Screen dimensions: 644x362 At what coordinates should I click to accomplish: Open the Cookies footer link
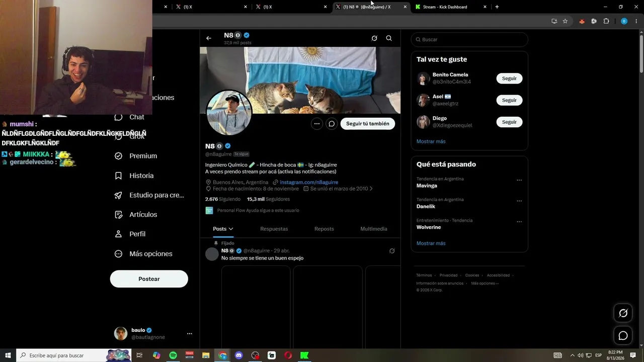[472, 276]
